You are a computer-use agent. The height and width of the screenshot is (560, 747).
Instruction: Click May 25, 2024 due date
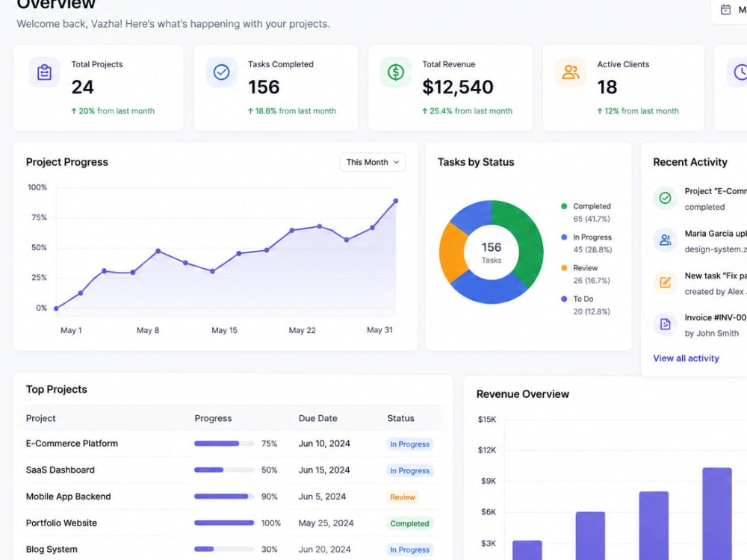326,523
